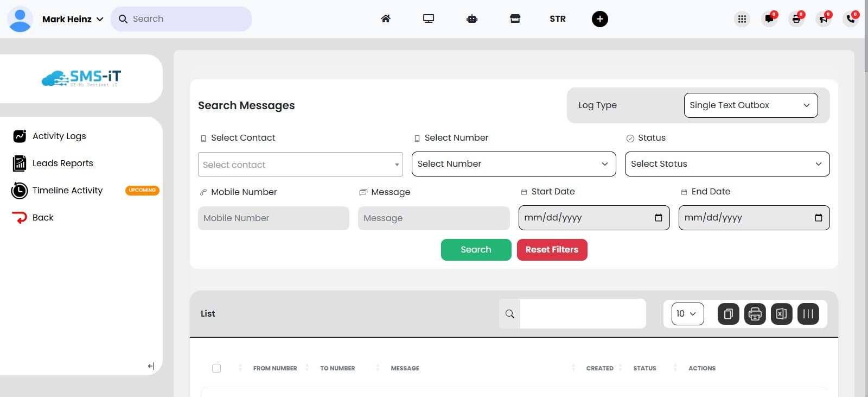Image resolution: width=868 pixels, height=397 pixels.
Task: Open the chat messages notification icon
Action: pos(769,19)
